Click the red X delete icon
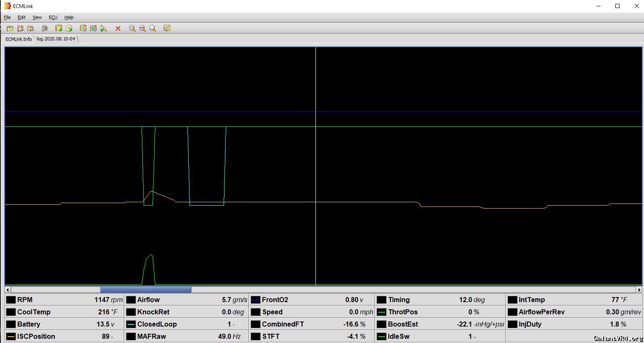 click(x=118, y=28)
